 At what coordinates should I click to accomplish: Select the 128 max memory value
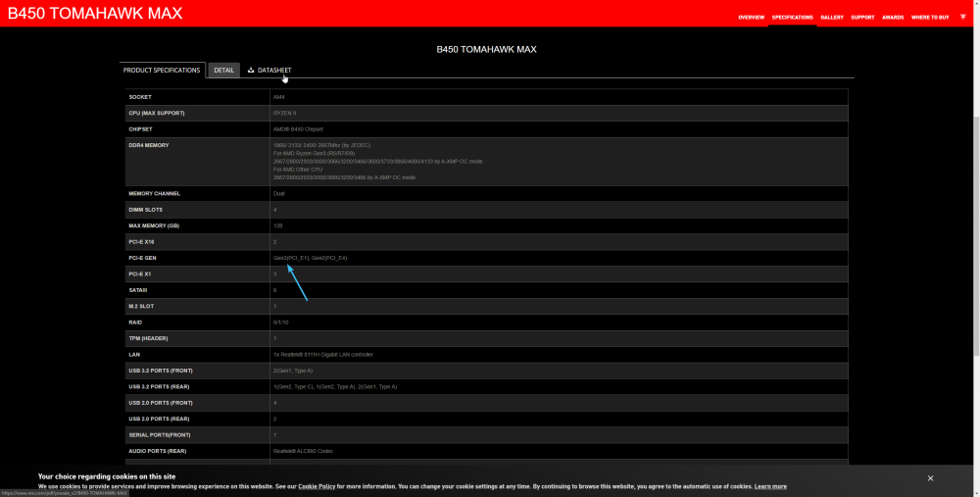click(277, 225)
